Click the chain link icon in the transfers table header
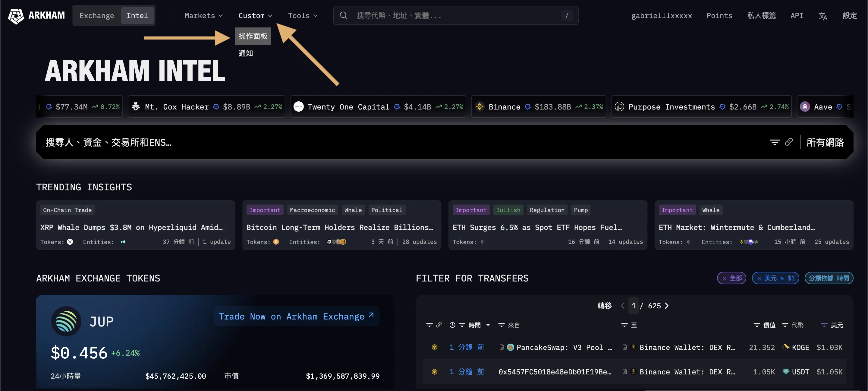This screenshot has height=391, width=868. point(439,325)
